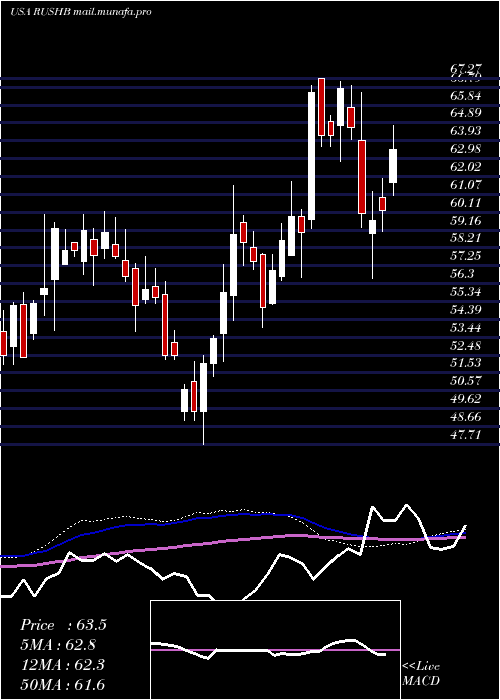This screenshot has height=700, width=500.
Task: Click the 61.07 price axis label
Action: point(466,184)
